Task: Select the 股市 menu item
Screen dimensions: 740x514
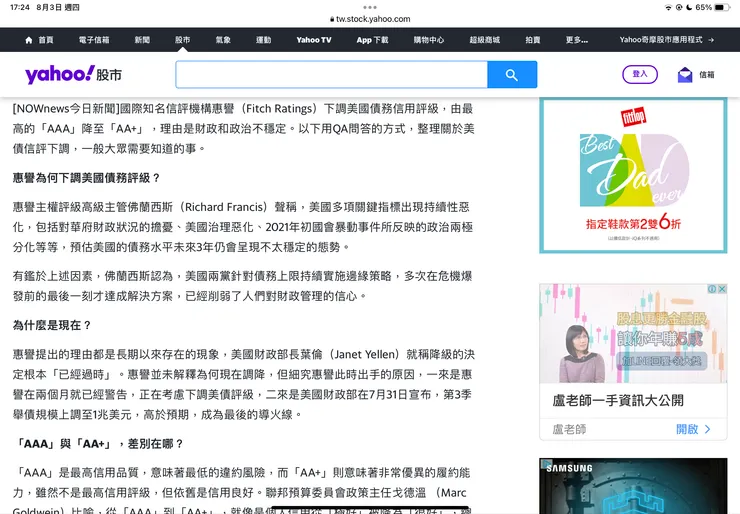Action: pyautogui.click(x=183, y=40)
